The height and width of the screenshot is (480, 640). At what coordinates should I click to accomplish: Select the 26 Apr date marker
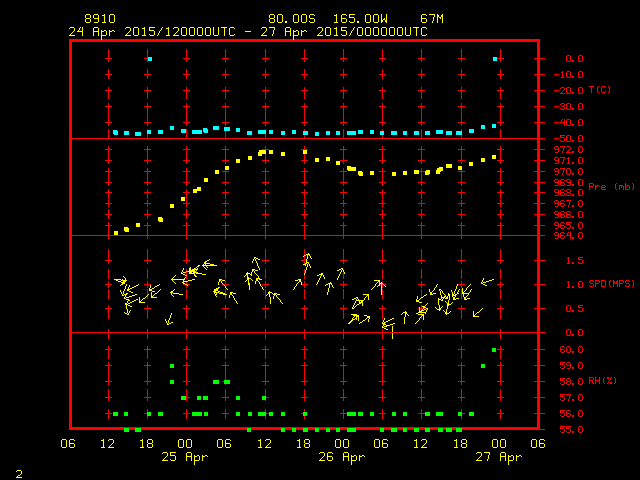[342, 457]
